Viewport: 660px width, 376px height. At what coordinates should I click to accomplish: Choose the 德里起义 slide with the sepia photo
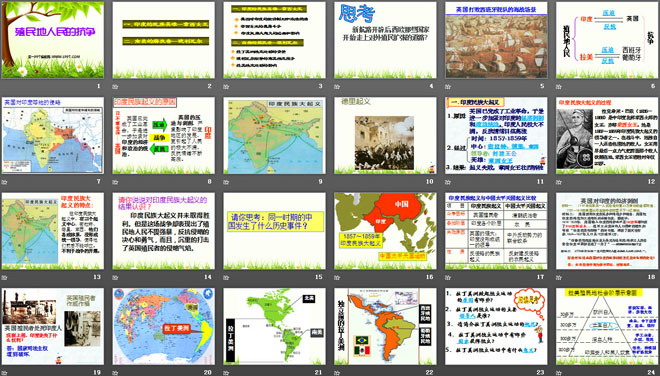pos(385,136)
